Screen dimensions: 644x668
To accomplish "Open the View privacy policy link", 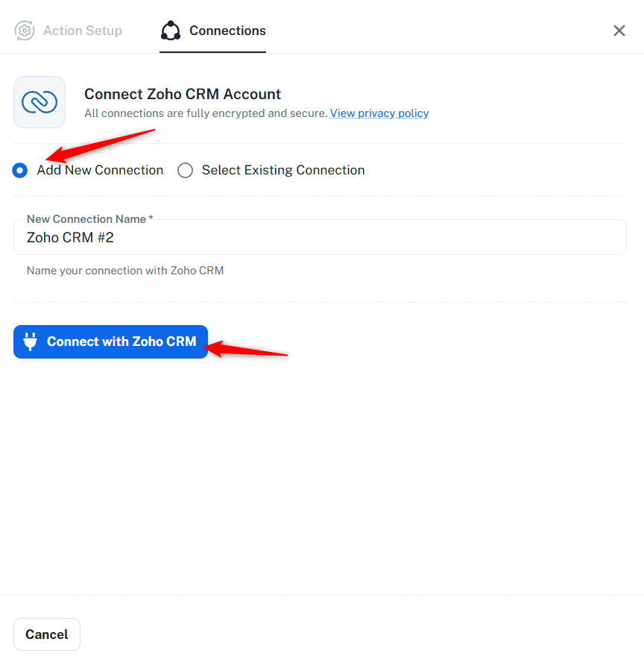I will click(379, 113).
